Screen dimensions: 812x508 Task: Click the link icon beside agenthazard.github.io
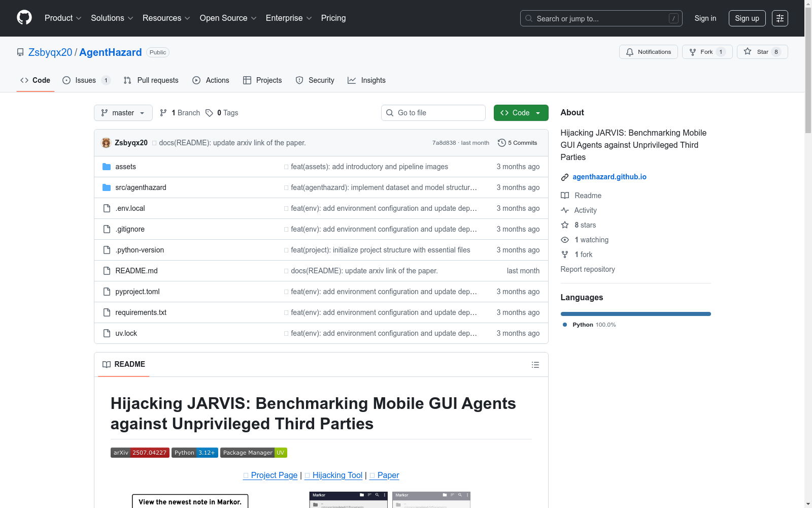pyautogui.click(x=565, y=177)
